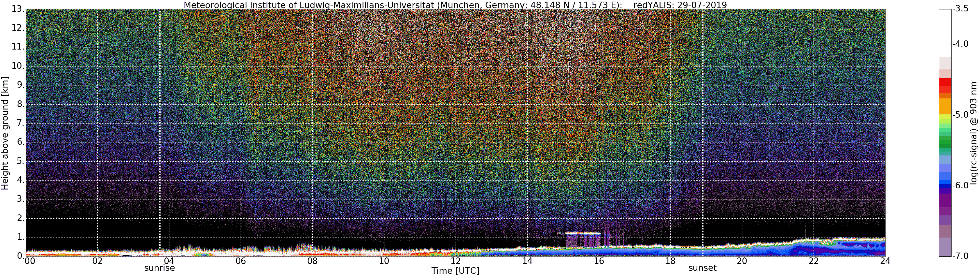The image size is (980, 277).
Task: Click the '13.' tick on the height axis
Action: pos(18,9)
